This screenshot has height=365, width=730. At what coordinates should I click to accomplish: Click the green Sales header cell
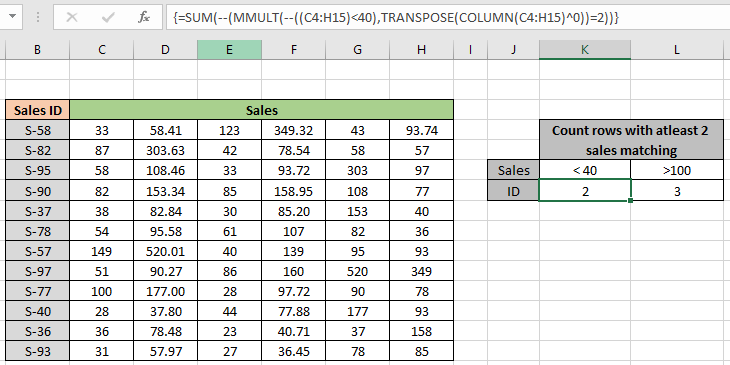[262, 110]
